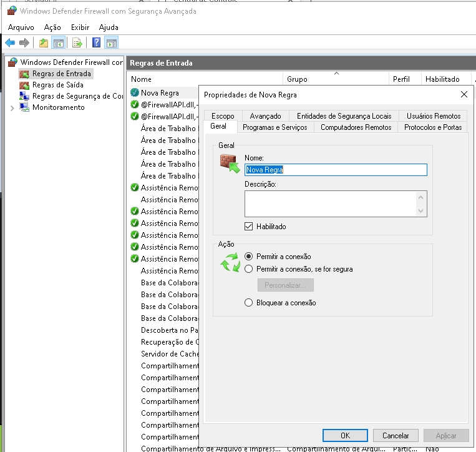The width and height of the screenshot is (476, 452).
Task: Click the firewall brick icon in Geral group
Action: (230, 164)
